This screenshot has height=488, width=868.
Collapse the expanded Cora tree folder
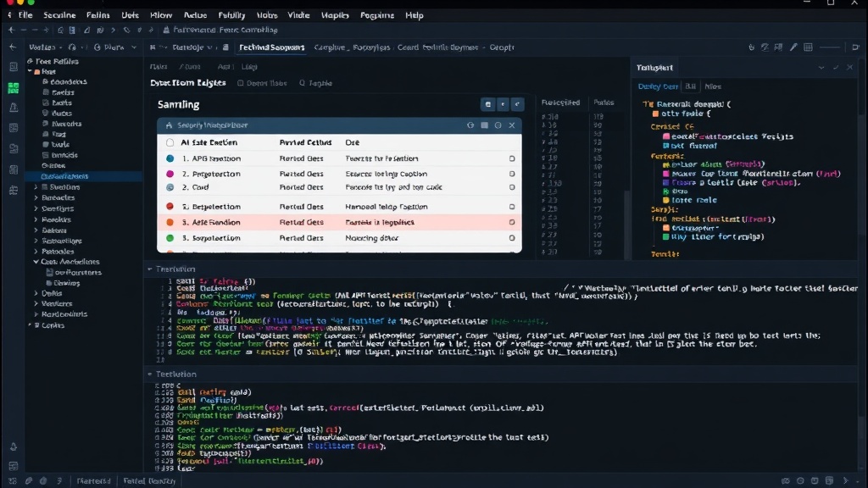pos(36,263)
